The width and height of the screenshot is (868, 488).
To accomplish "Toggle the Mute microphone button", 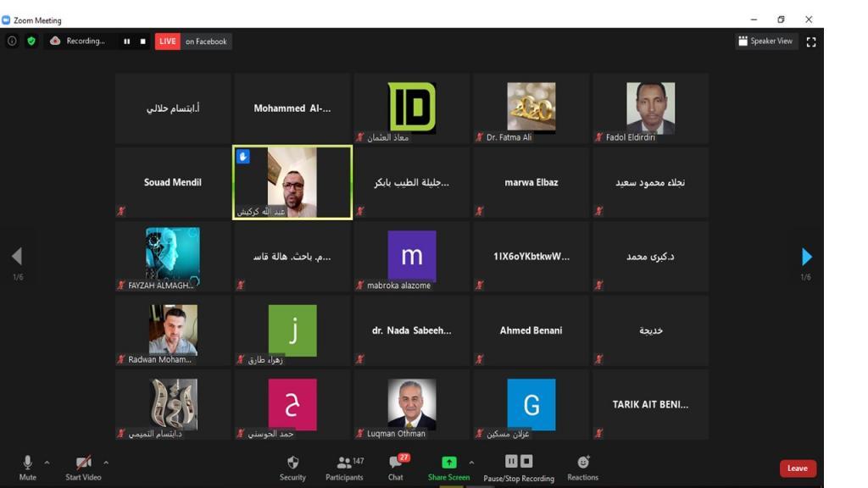I will point(27,463).
